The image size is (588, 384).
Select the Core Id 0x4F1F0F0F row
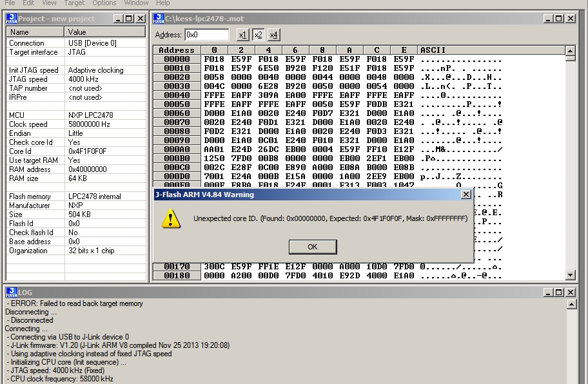[x=76, y=151]
